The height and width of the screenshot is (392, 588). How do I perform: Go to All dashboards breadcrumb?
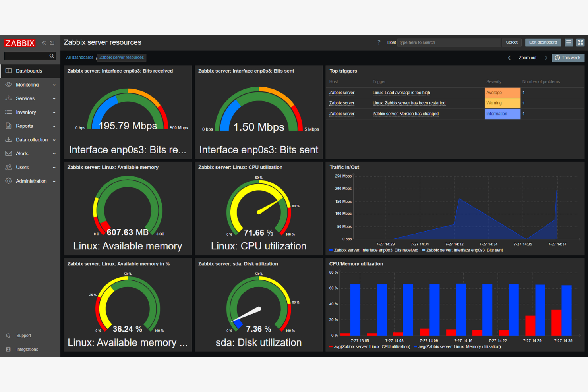(x=80, y=58)
